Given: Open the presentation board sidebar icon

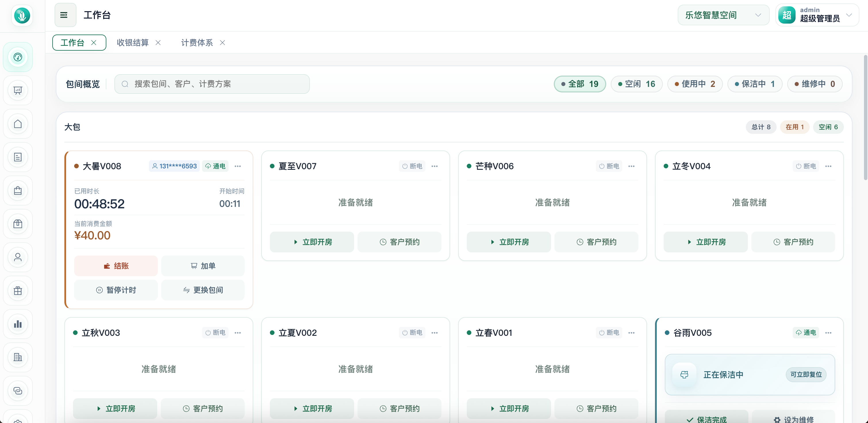Looking at the screenshot, I should (x=18, y=90).
